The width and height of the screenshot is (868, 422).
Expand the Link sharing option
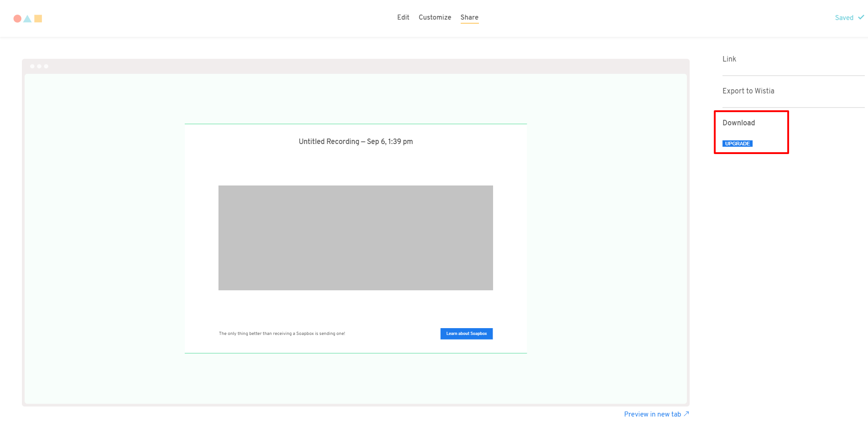tap(729, 59)
